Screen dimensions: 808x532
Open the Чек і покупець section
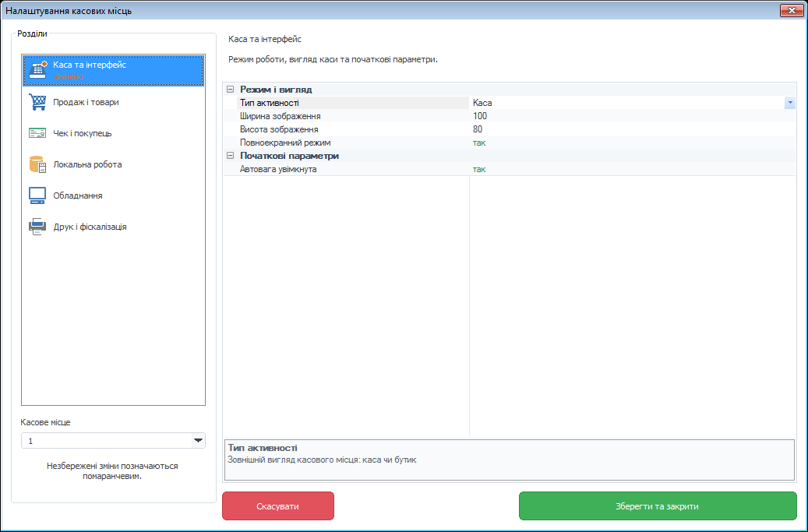click(x=113, y=133)
